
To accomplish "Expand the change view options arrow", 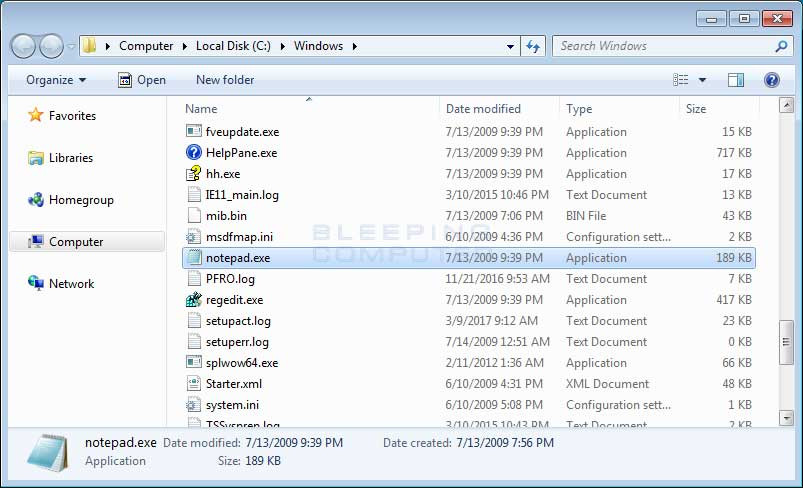I will (702, 80).
